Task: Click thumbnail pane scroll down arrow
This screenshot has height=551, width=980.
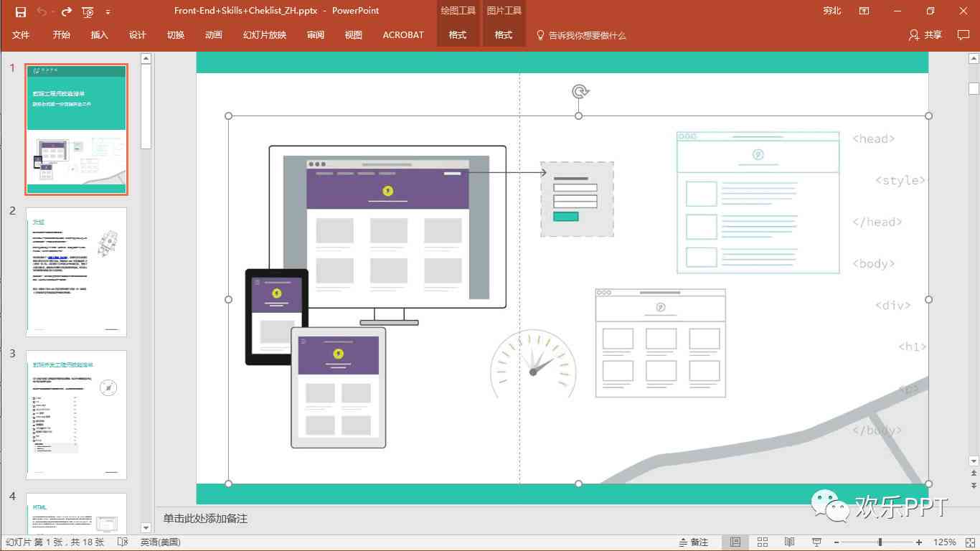Action: point(146,527)
